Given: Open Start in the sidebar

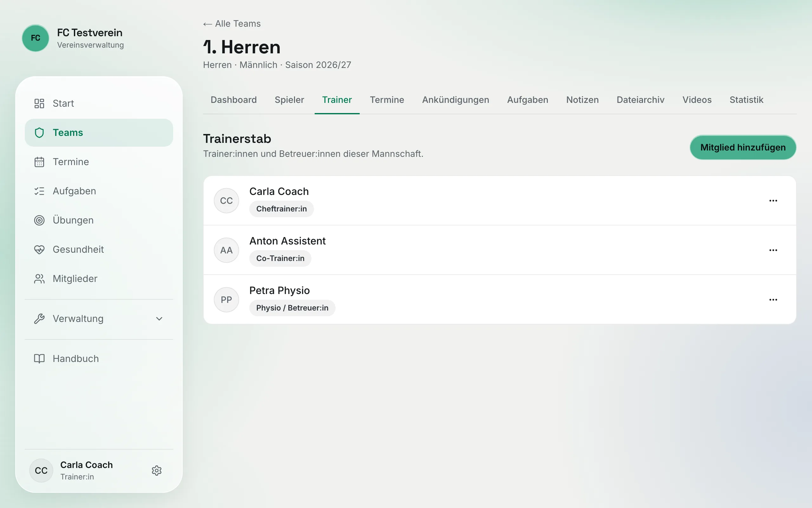Looking at the screenshot, I should (x=99, y=104).
